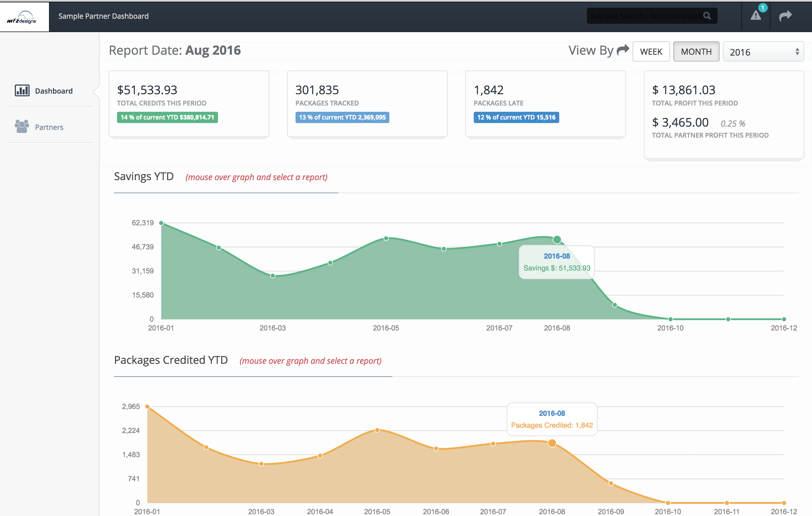Image resolution: width=812 pixels, height=516 pixels.
Task: Click the arrow beside View By
Action: [x=623, y=50]
